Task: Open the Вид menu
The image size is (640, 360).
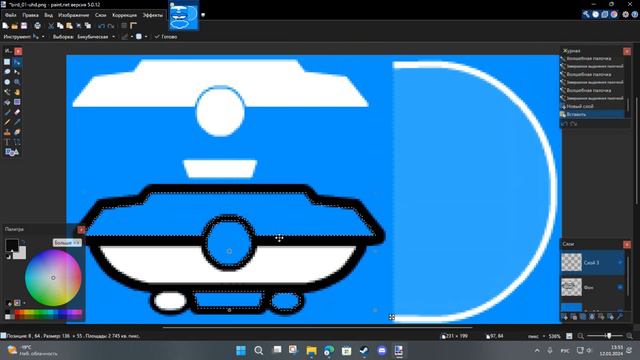Action: [48, 15]
